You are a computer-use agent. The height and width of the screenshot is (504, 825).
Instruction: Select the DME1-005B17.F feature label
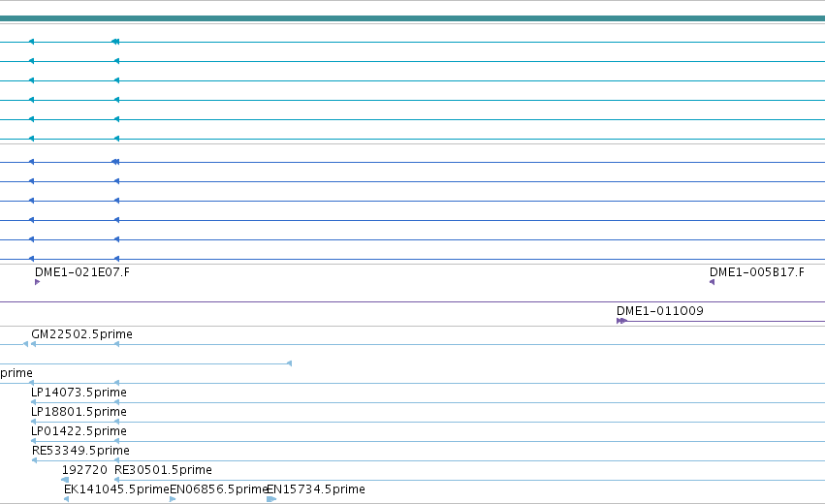coord(756,272)
